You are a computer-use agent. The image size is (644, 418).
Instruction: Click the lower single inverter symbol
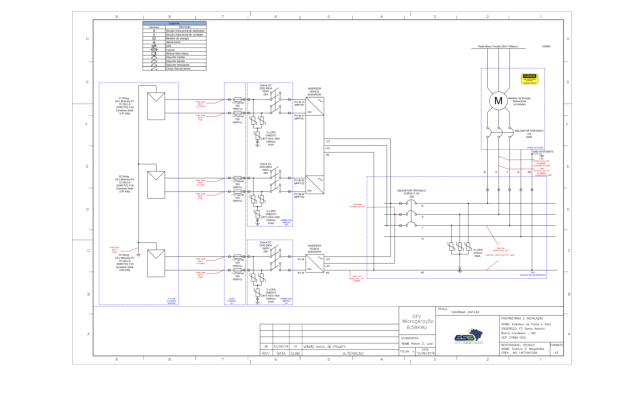tap(315, 264)
